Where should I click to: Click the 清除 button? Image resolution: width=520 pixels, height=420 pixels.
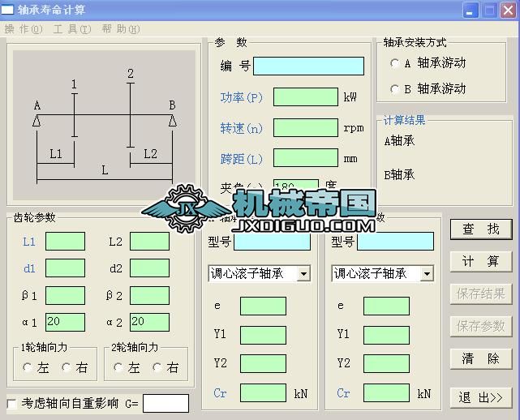(481, 358)
